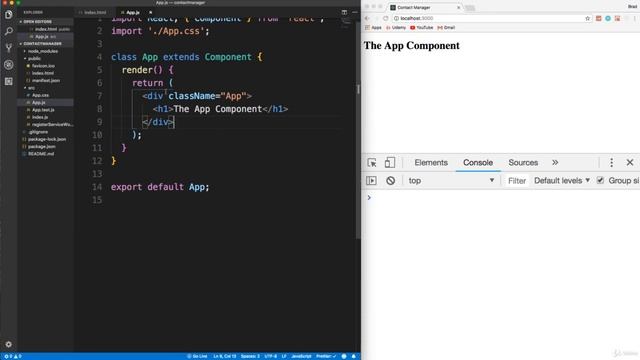Open package.json in the explorer
This screenshot has width=640, height=360.
tap(42, 147)
